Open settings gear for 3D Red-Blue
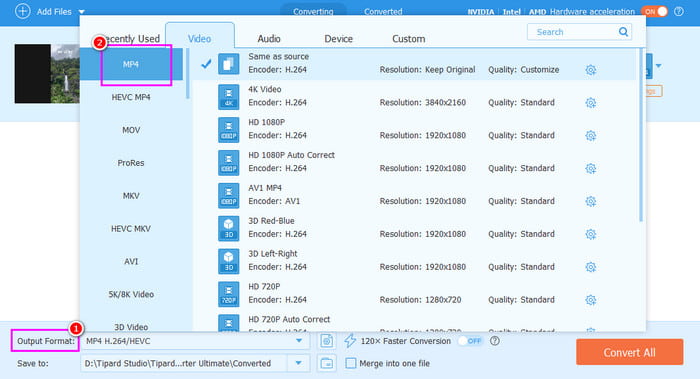The image size is (700, 379). 590,234
